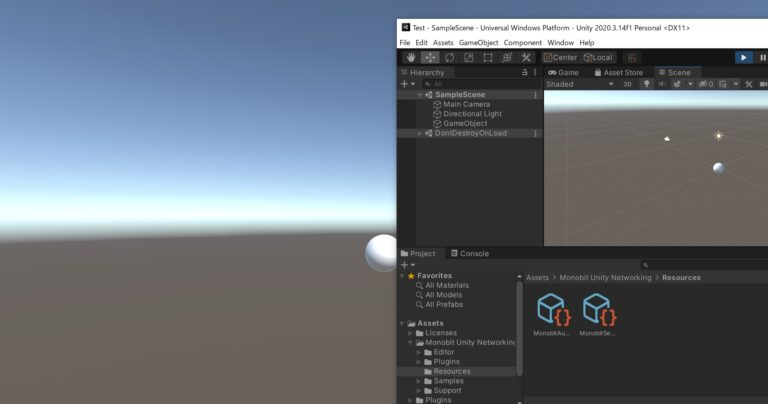Viewport: 768px width, 404px height.
Task: Open the Shaded draw mode dropdown
Action: click(580, 84)
